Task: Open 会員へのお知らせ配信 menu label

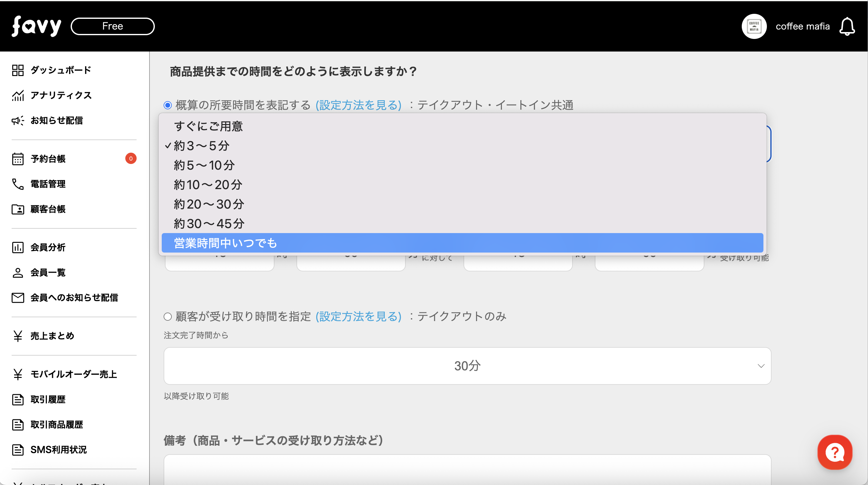Action: [x=74, y=297]
